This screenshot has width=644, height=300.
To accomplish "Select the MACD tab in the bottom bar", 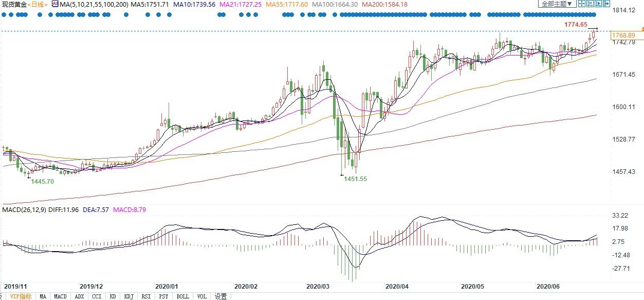I will pyautogui.click(x=61, y=296).
